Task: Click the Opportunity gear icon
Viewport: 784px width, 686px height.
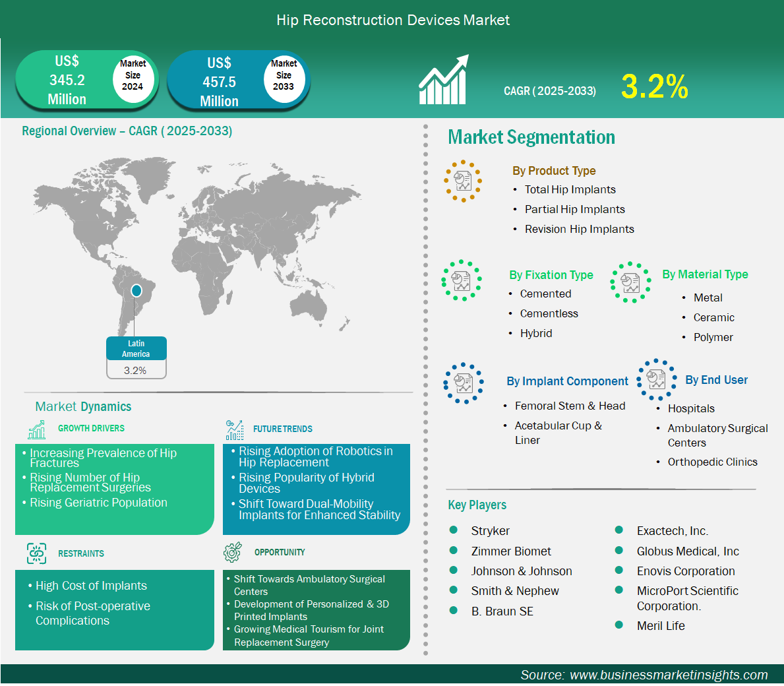Action: (233, 552)
